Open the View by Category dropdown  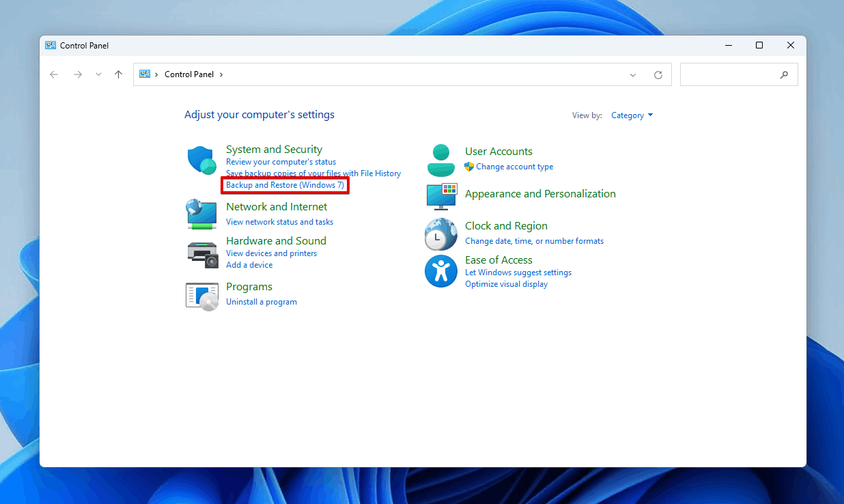click(632, 115)
